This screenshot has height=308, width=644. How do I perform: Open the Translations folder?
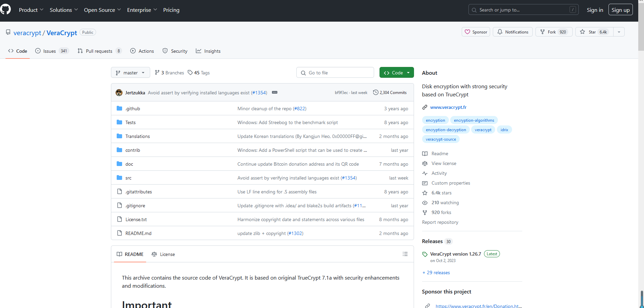[x=138, y=136]
